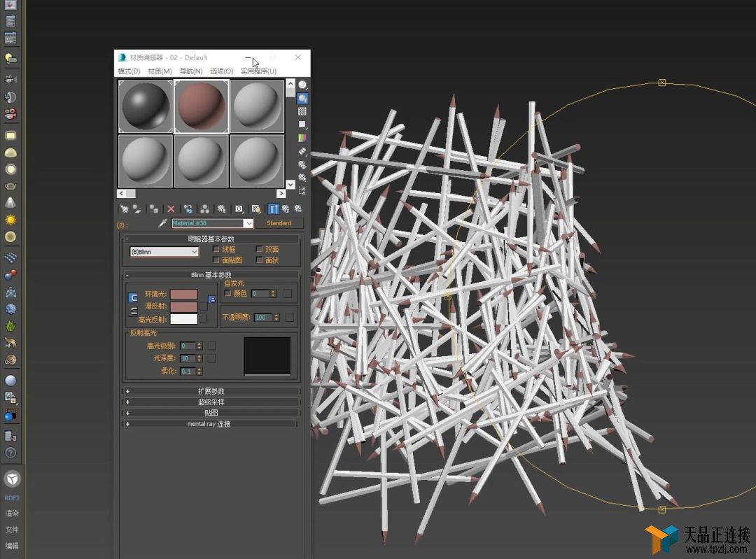The height and width of the screenshot is (559, 756).
Task: Click the Get Material icon in editor toolbar
Action: coord(125,209)
